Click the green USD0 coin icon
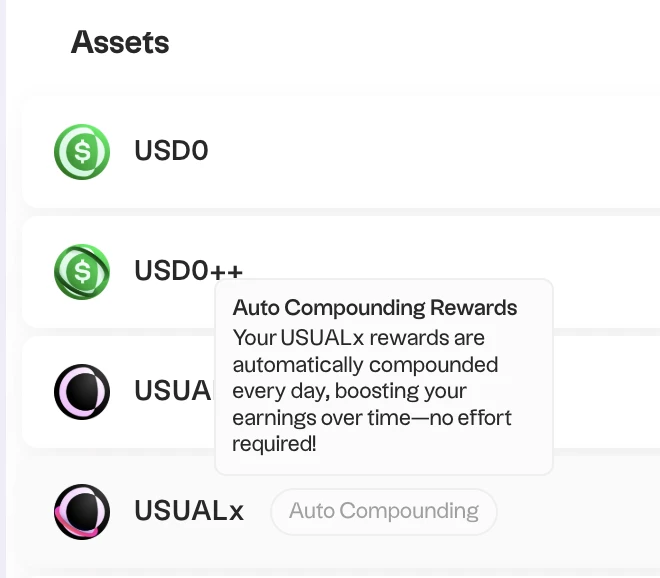Screen dimensions: 660x578 click(x=82, y=152)
